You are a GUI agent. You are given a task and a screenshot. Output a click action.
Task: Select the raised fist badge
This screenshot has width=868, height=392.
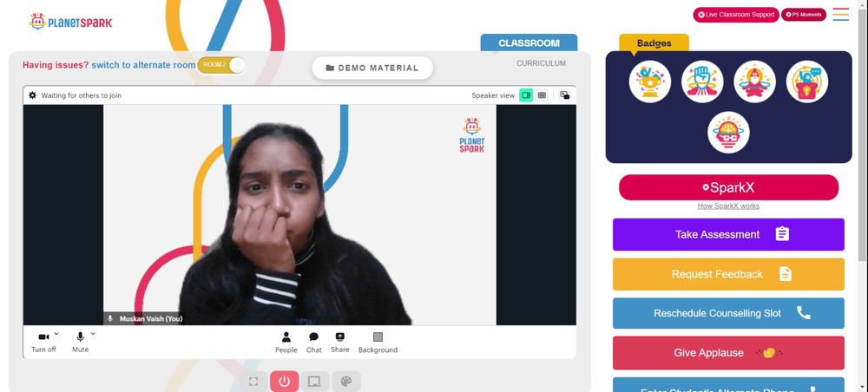coord(702,82)
